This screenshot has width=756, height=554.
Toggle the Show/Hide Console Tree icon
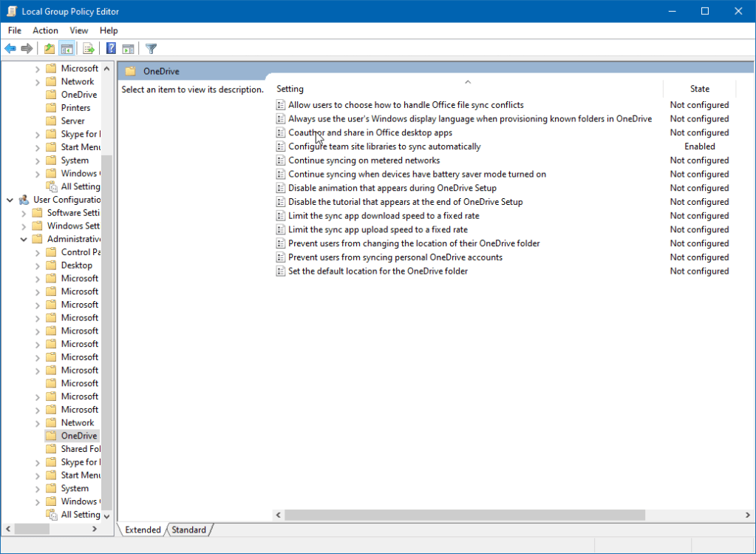tap(66, 48)
